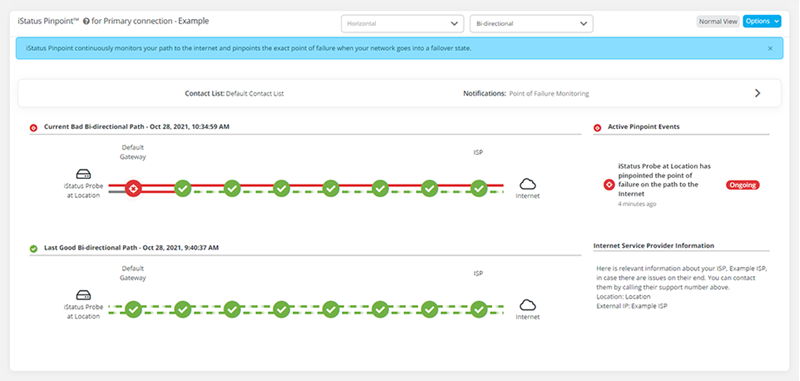Image resolution: width=800 pixels, height=381 pixels.
Task: Click the green status icon beside Last Good Bi-directional Path
Action: pyautogui.click(x=34, y=249)
